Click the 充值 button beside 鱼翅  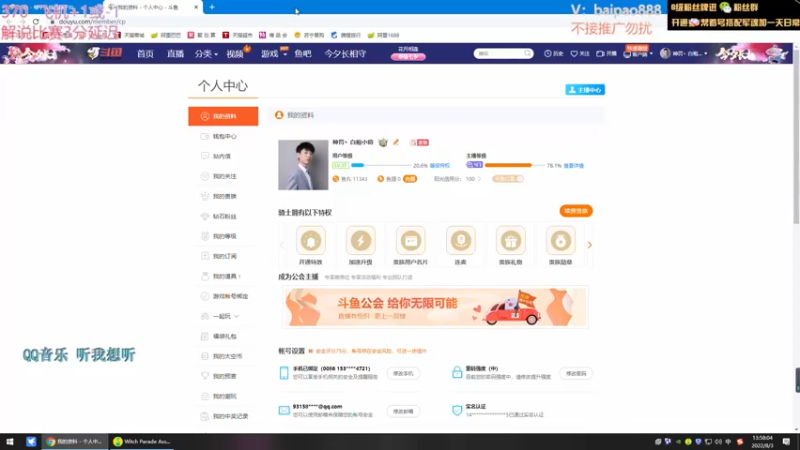point(410,179)
